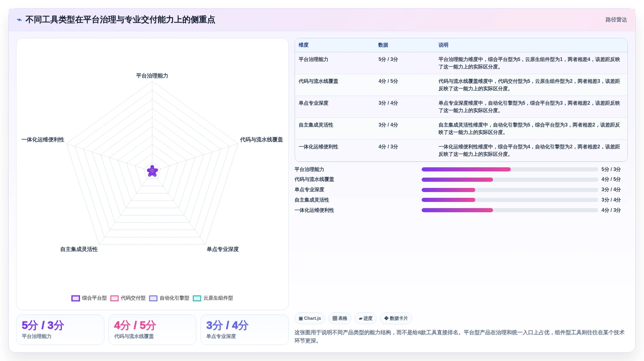644x361 pixels.
Task: Click the 代码与流水线覆盖 radar axis label
Action: coord(262,140)
